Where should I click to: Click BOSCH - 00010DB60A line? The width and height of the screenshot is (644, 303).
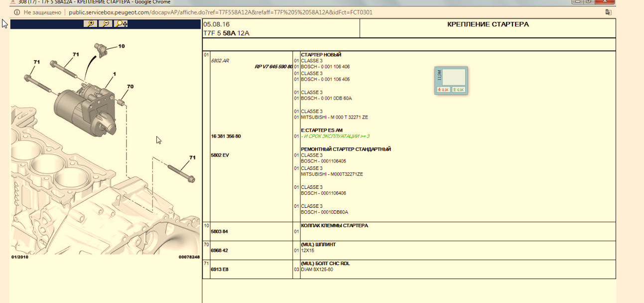(x=324, y=212)
